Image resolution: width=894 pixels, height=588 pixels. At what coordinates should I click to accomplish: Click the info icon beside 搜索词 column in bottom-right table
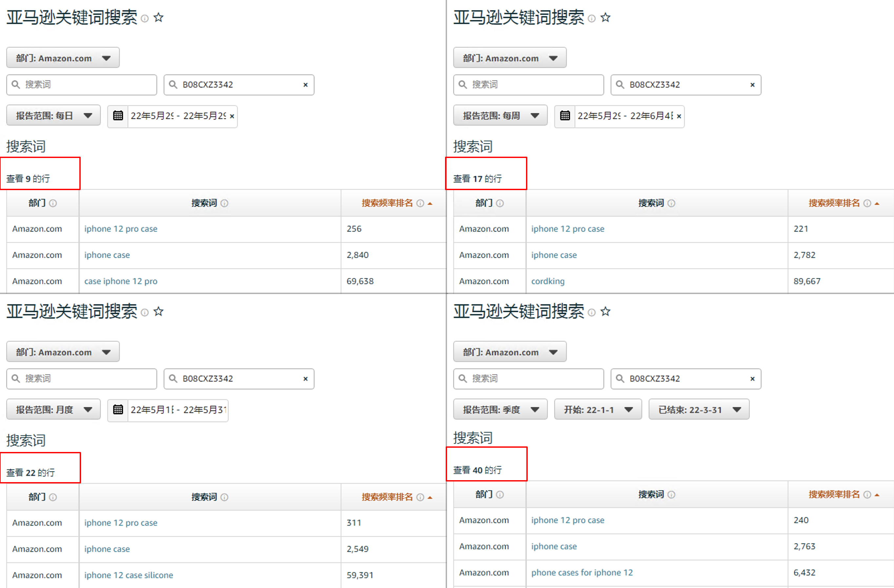671,495
